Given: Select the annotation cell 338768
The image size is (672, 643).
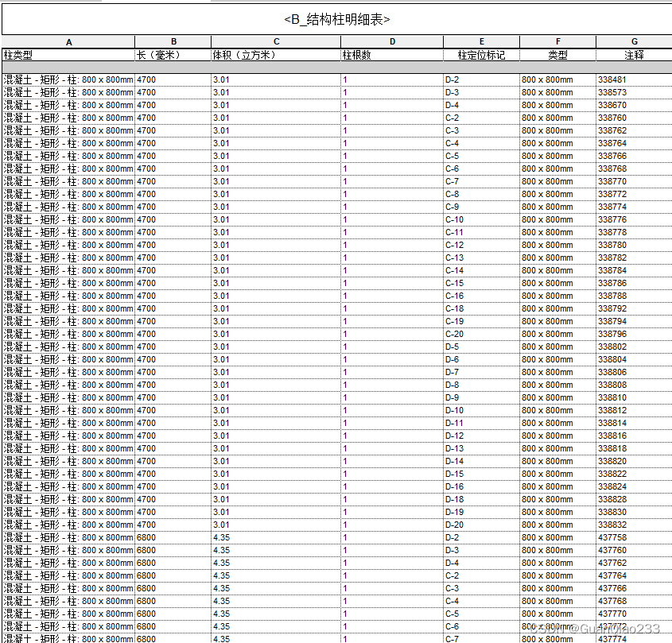Looking at the screenshot, I should coord(635,168).
